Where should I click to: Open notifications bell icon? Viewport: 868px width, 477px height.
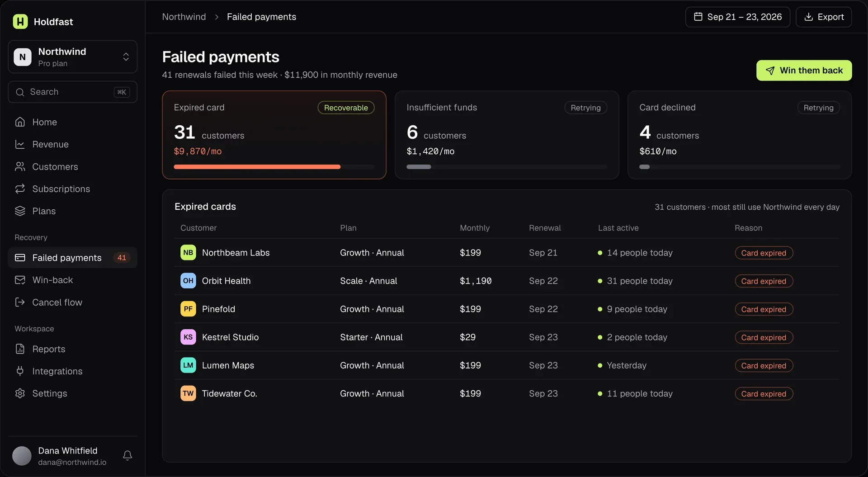click(127, 456)
